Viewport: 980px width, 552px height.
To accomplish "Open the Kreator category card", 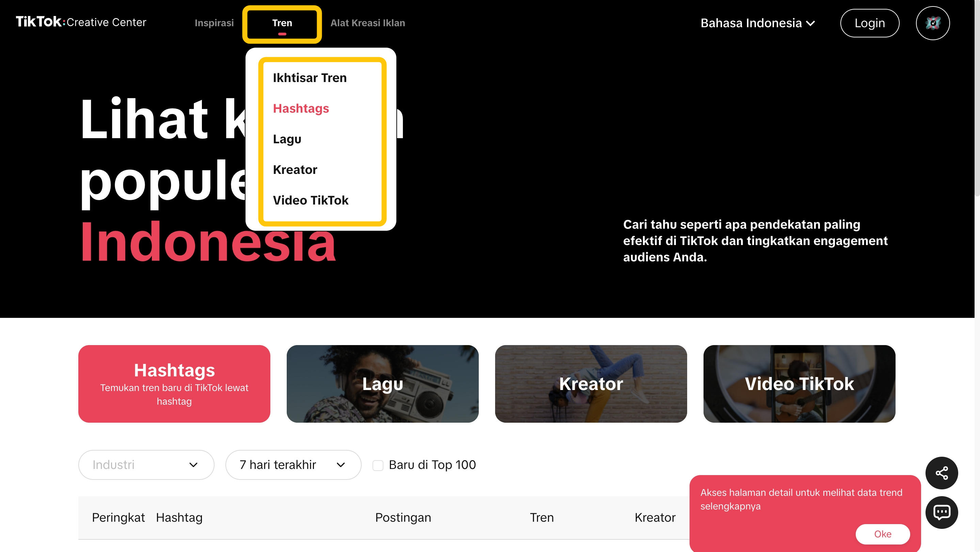I will 591,384.
